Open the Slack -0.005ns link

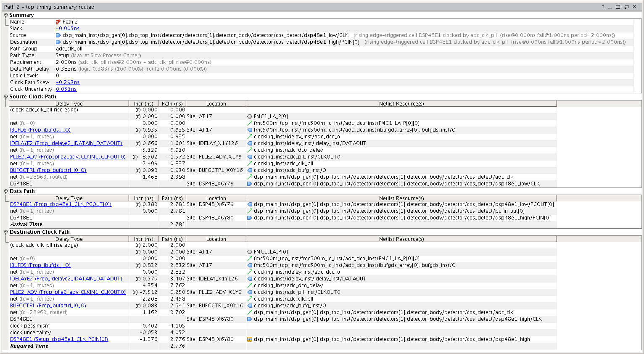click(68, 29)
